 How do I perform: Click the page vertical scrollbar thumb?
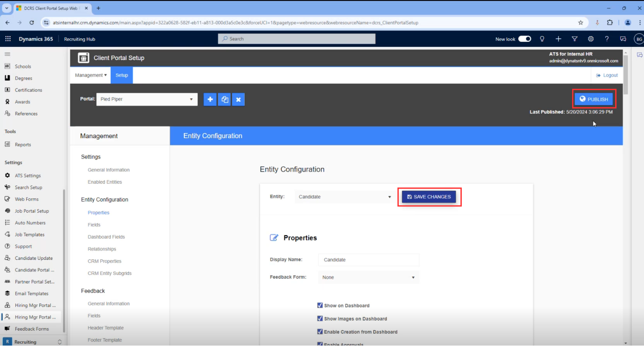pos(626,74)
